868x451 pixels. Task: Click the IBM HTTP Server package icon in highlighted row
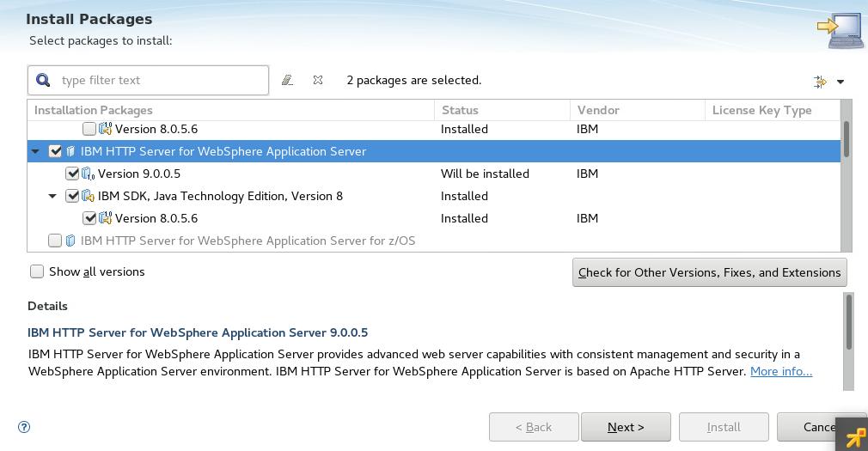click(x=70, y=151)
